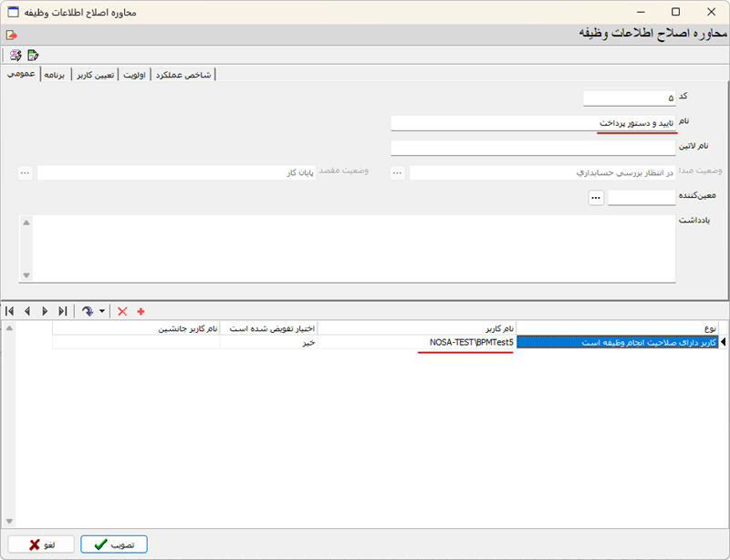This screenshot has width=730, height=560.
Task: Click into the نام لاتین input field
Action: coord(534,147)
